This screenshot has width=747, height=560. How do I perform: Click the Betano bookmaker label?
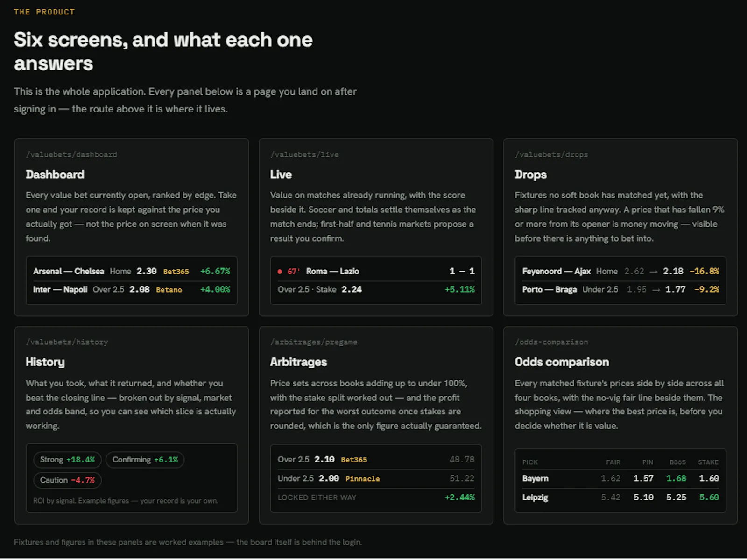pyautogui.click(x=169, y=290)
